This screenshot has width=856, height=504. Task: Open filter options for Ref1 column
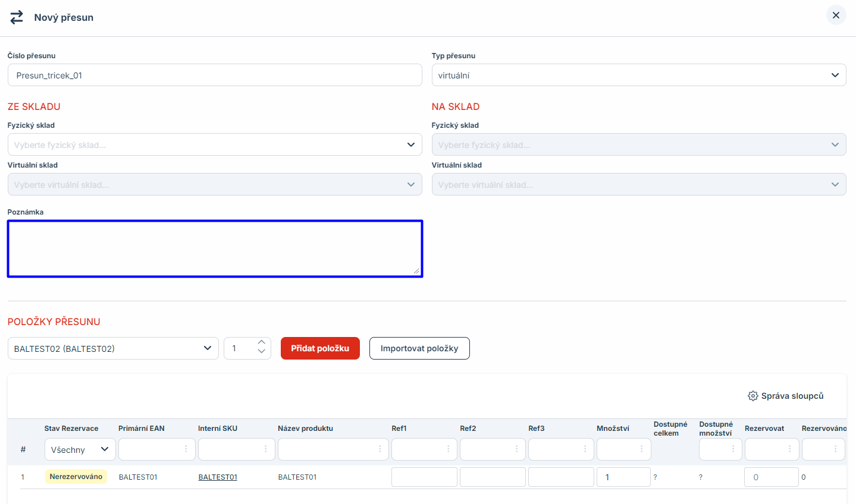click(x=448, y=449)
